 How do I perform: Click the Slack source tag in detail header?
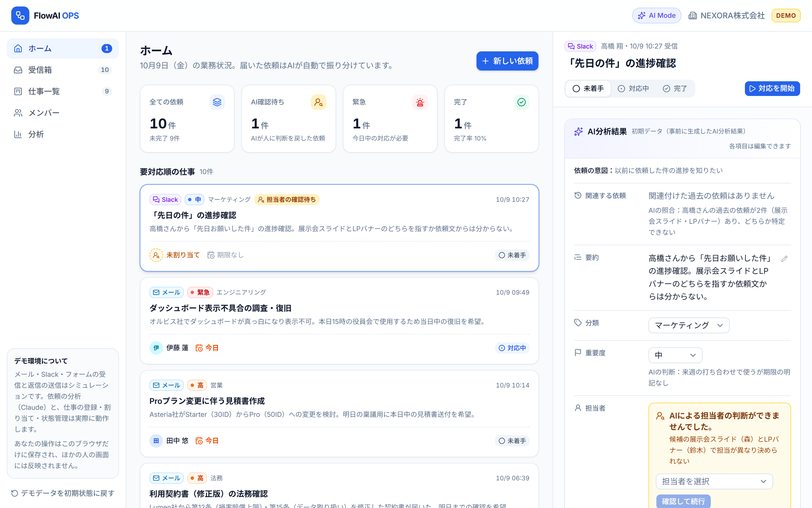pos(580,46)
